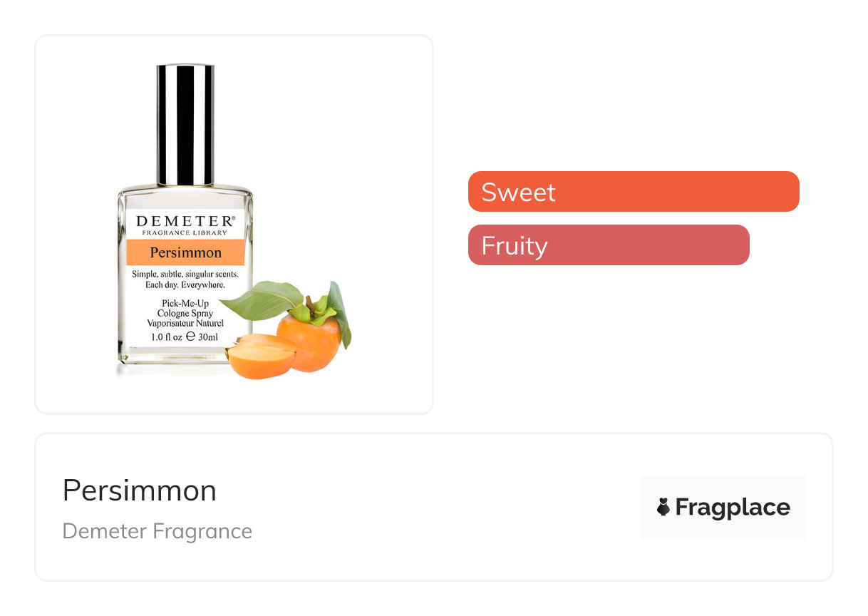The image size is (868, 616).
Task: Click the halved persimmon slice
Action: tap(261, 356)
